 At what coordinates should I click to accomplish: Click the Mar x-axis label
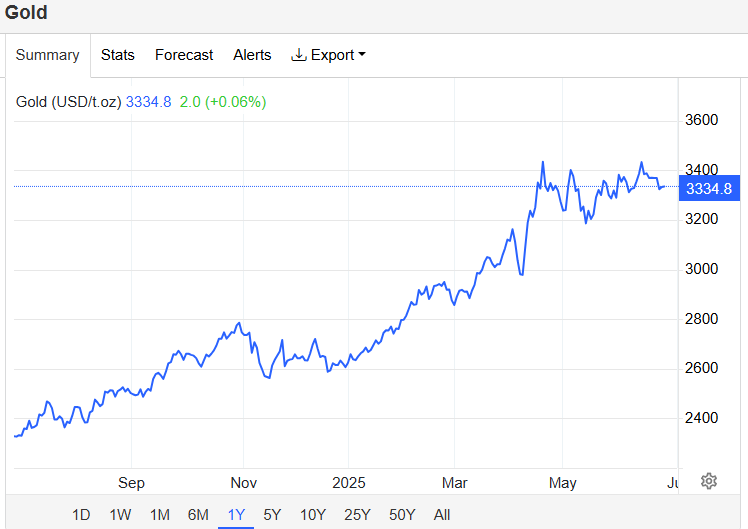click(x=455, y=483)
